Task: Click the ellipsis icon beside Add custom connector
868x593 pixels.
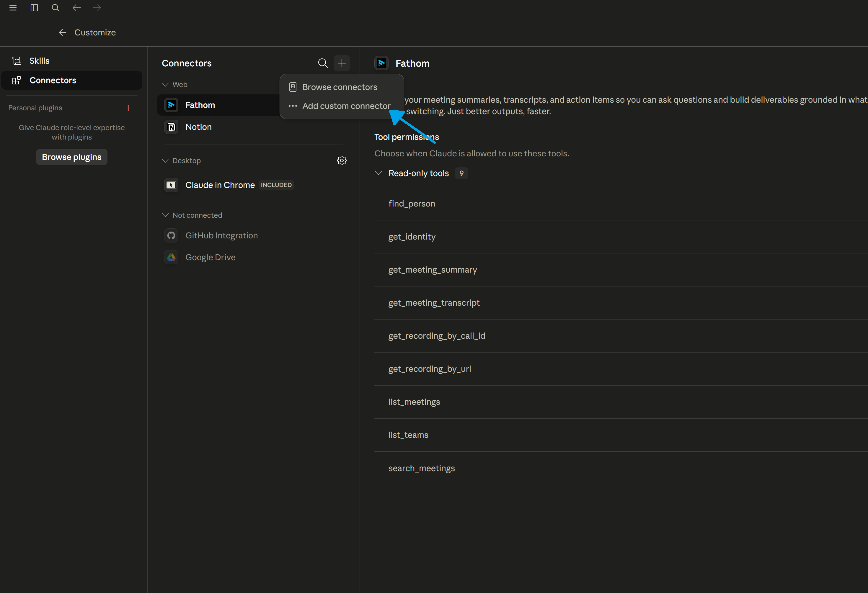Action: pos(293,106)
